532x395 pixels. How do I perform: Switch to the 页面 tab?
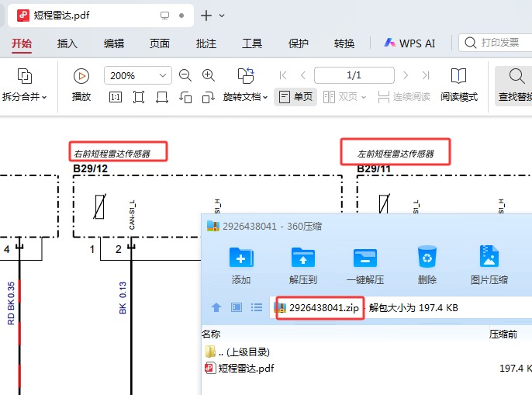160,43
